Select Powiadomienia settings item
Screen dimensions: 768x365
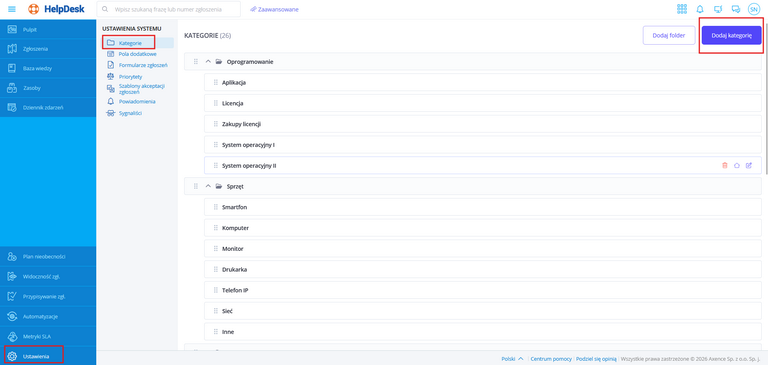coord(131,101)
